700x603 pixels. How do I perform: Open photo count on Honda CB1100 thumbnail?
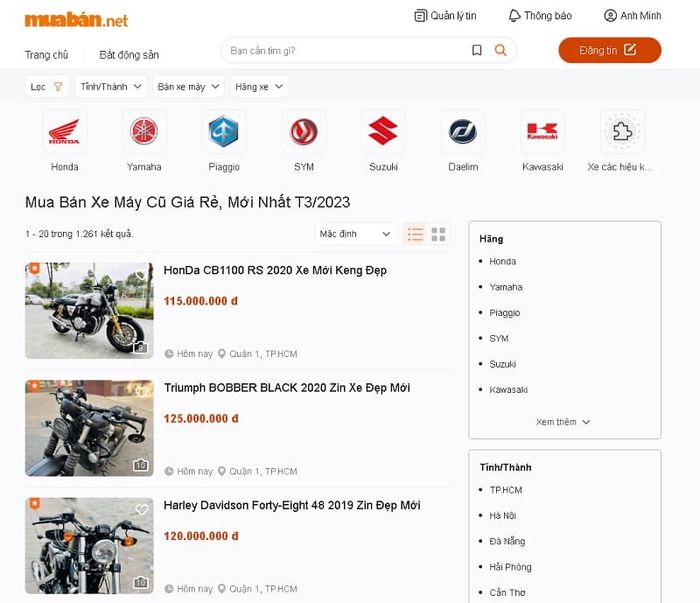(141, 347)
